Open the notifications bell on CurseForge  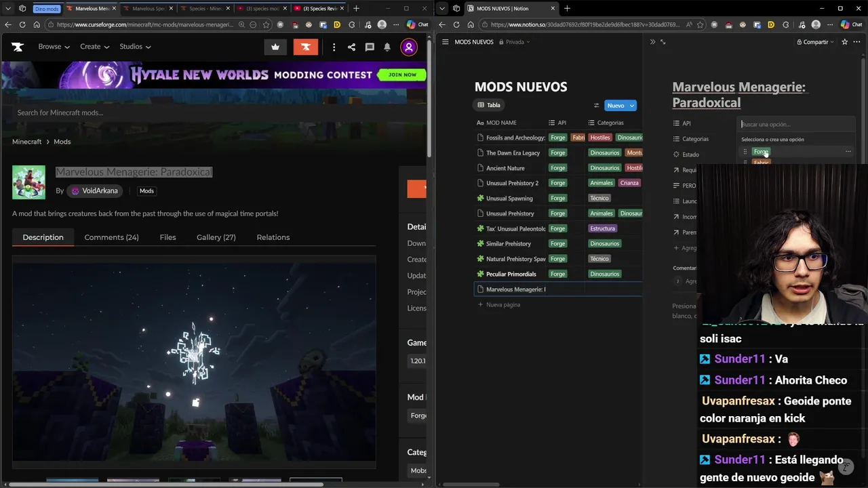tap(387, 47)
